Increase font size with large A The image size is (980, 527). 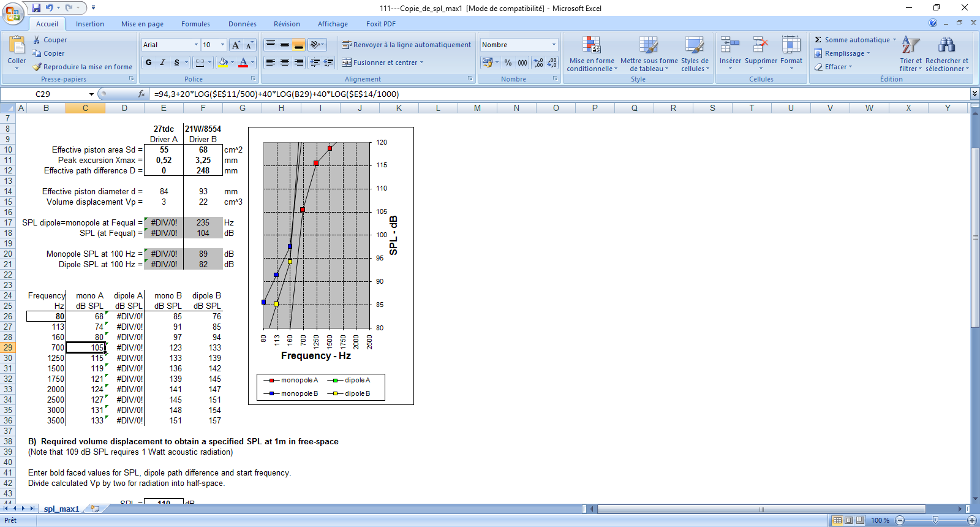[x=236, y=45]
